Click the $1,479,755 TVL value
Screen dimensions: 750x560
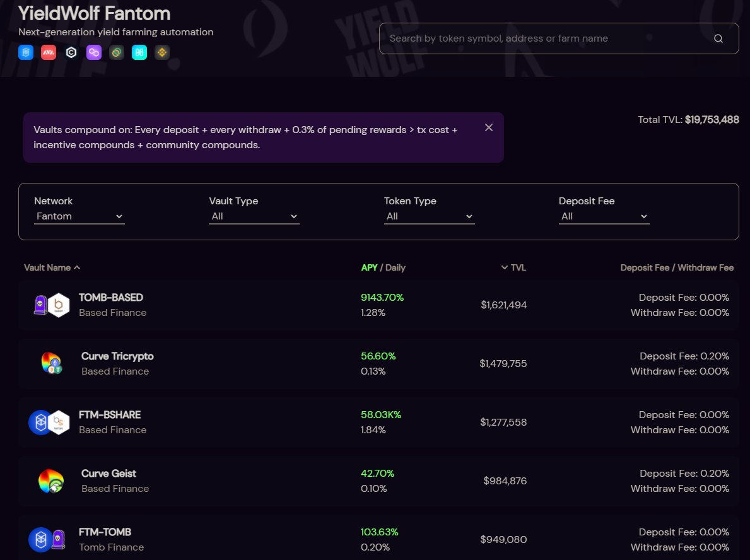point(503,363)
